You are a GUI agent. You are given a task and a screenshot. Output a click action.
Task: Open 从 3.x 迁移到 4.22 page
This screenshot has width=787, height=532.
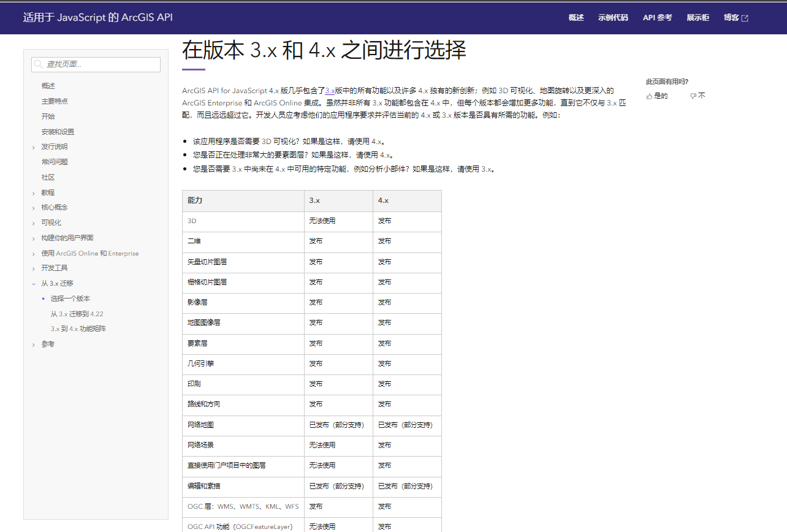click(x=77, y=314)
